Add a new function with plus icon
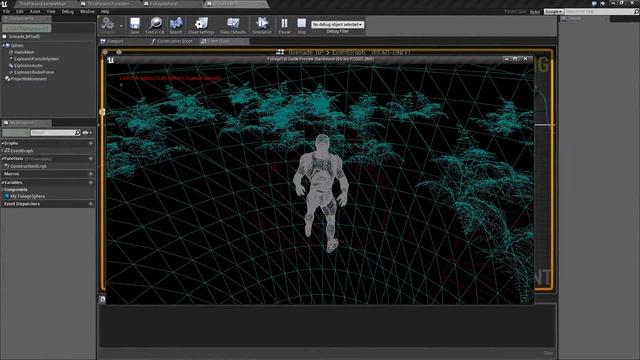 pos(91,158)
